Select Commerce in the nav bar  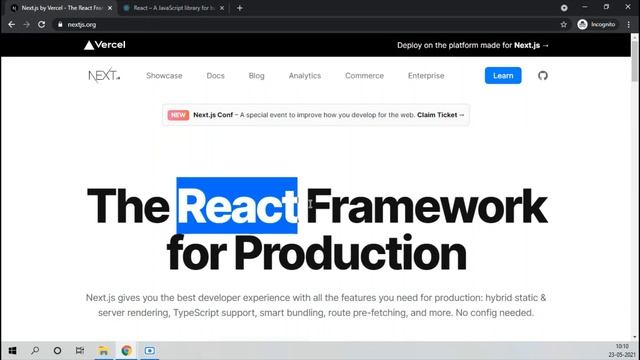pos(364,76)
